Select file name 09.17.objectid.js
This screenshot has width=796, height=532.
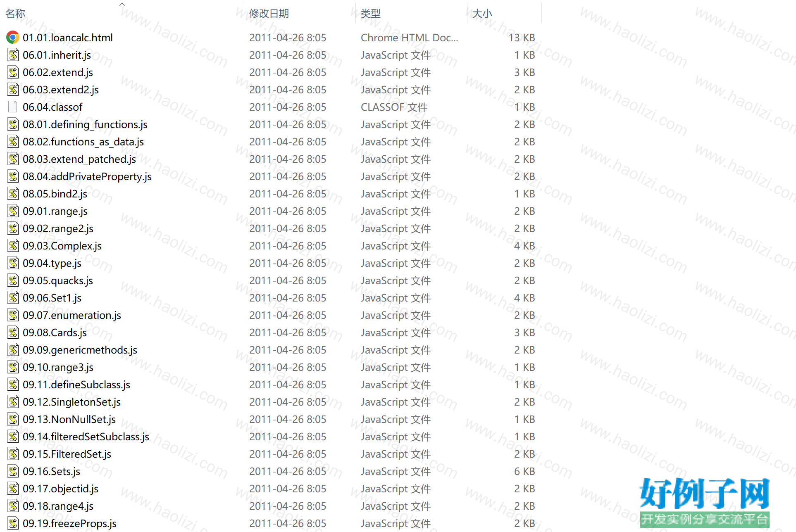pyautogui.click(x=61, y=489)
